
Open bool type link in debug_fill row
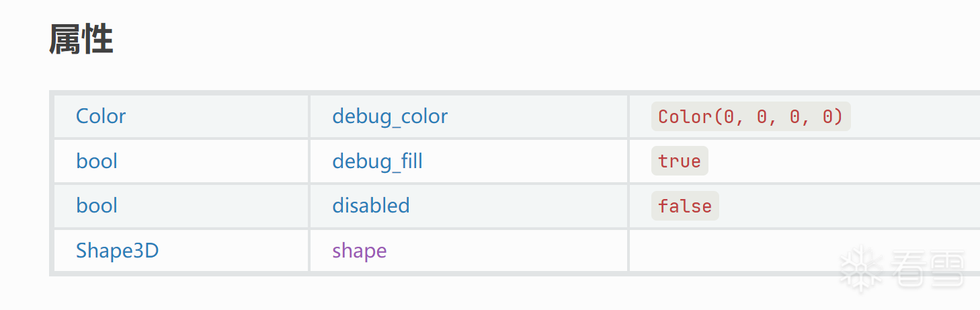pyautogui.click(x=97, y=161)
